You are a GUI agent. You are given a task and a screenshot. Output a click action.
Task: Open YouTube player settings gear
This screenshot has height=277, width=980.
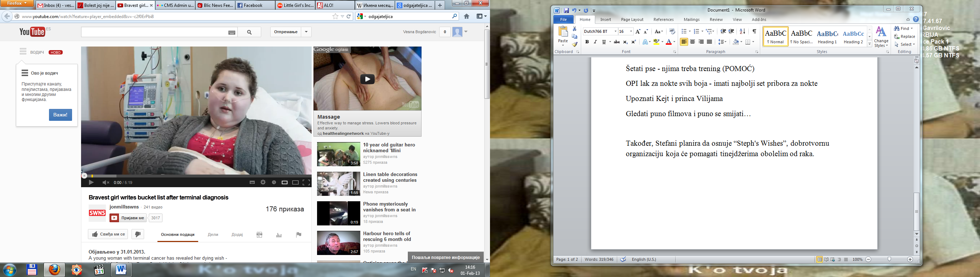coord(263,183)
